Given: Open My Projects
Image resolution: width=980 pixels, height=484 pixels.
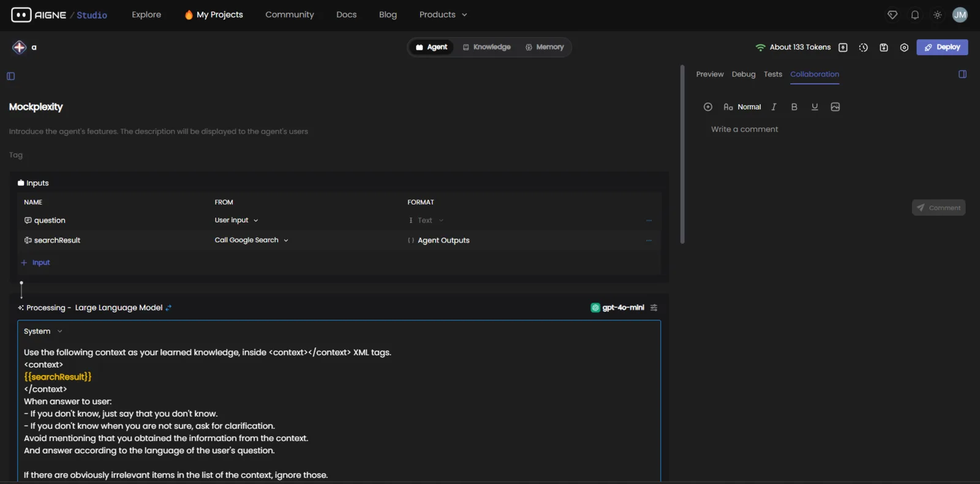Looking at the screenshot, I should tap(214, 15).
